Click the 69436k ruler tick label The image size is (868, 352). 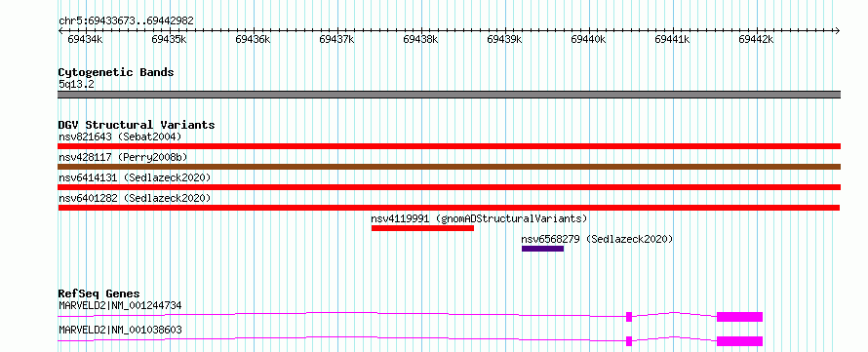pos(253,39)
